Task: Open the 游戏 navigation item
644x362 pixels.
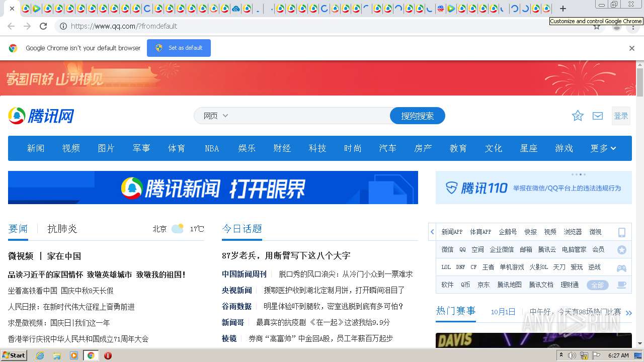Action: pos(564,148)
